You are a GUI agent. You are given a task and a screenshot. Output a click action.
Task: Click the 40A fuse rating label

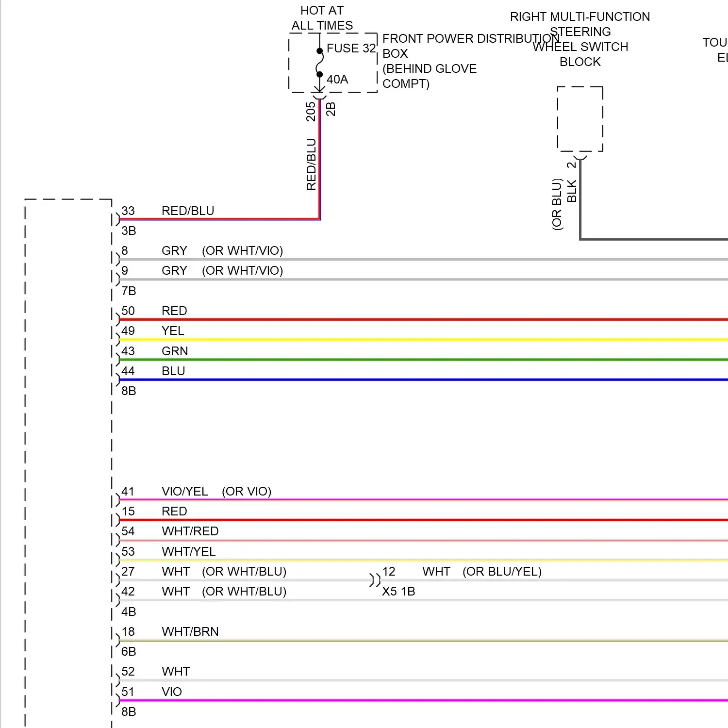[x=337, y=79]
